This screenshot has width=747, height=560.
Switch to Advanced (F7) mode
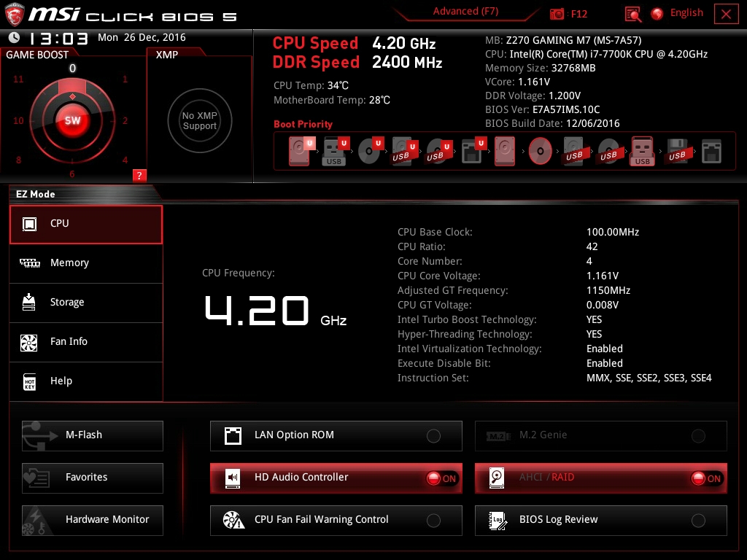point(465,12)
